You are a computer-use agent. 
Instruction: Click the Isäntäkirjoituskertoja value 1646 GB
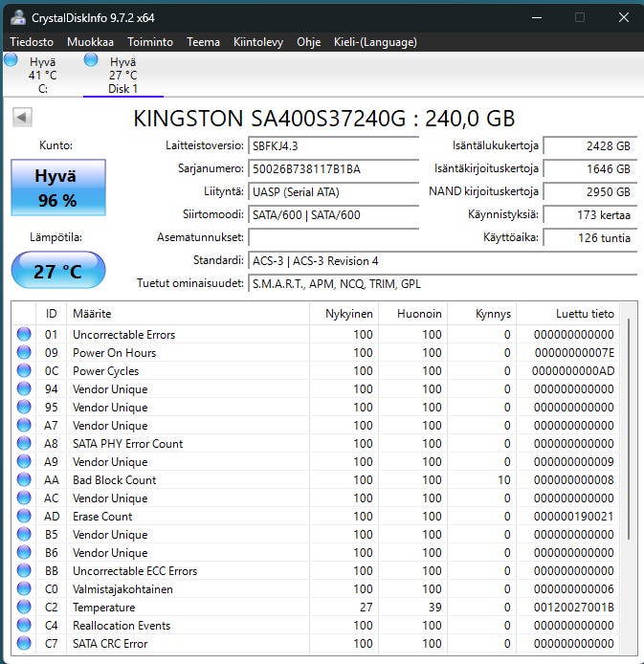coord(589,169)
